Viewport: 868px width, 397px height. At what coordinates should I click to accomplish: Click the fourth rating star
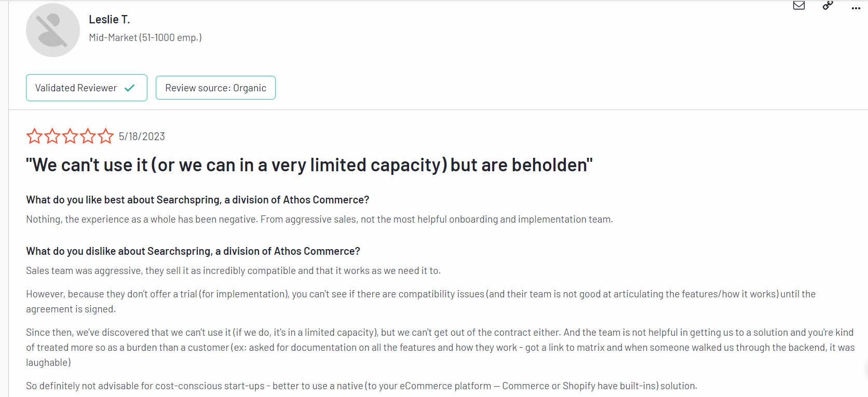88,136
